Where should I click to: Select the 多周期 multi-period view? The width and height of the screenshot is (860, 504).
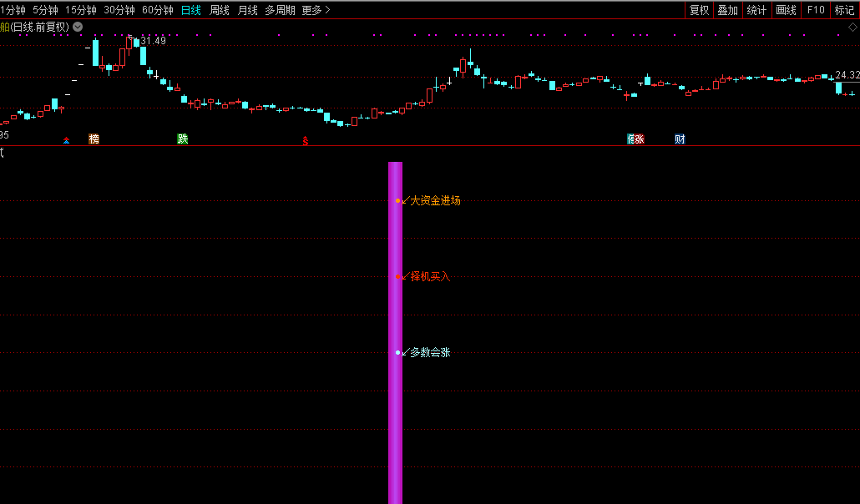[281, 10]
